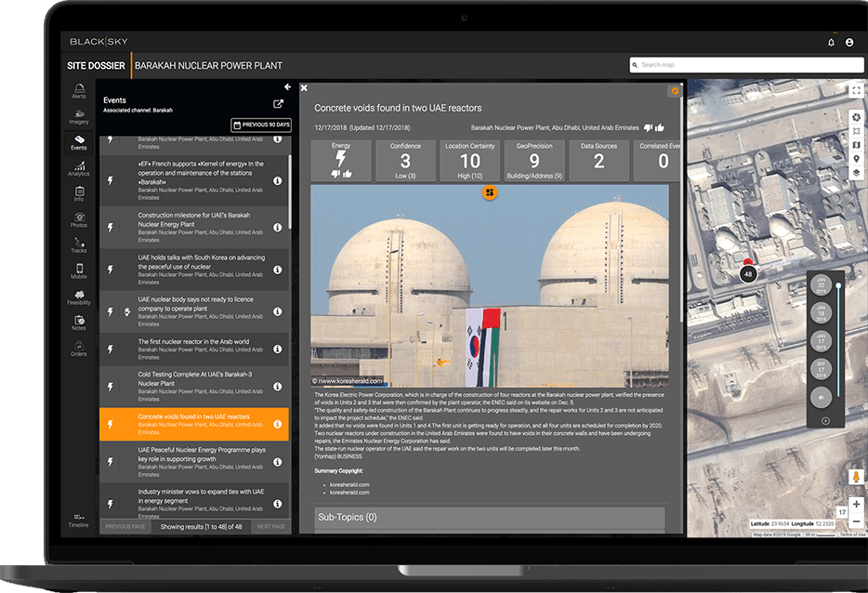Image resolution: width=868 pixels, height=593 pixels.
Task: Thumbs down the Energy category
Action: coord(335,174)
